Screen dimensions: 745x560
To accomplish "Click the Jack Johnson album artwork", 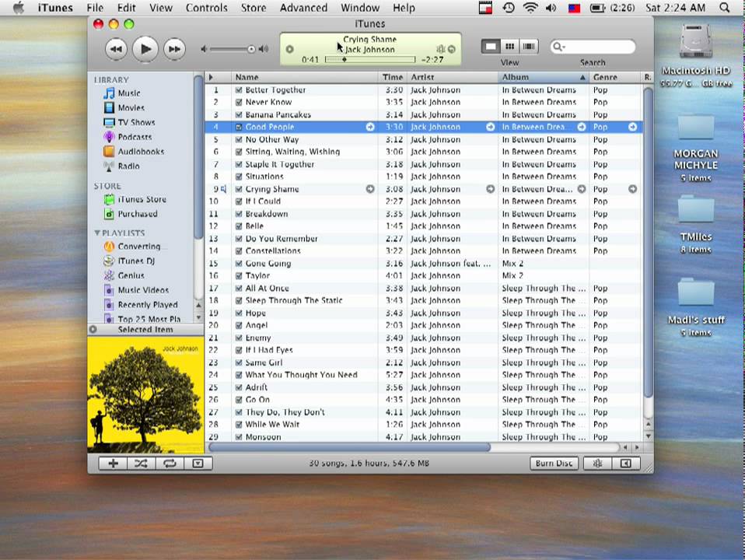I will pyautogui.click(x=146, y=395).
